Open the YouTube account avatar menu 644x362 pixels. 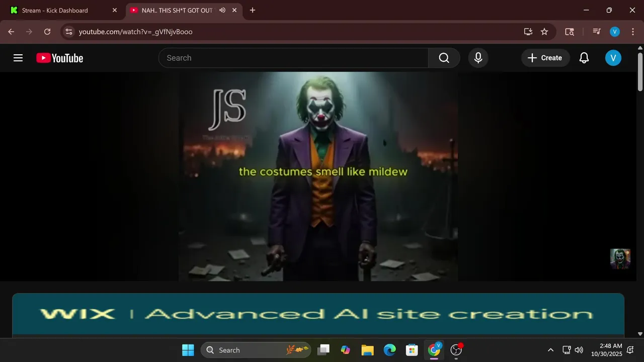click(x=613, y=58)
